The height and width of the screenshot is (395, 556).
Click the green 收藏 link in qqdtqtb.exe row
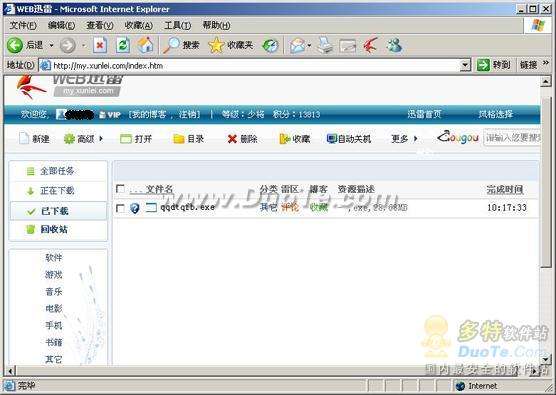point(318,208)
